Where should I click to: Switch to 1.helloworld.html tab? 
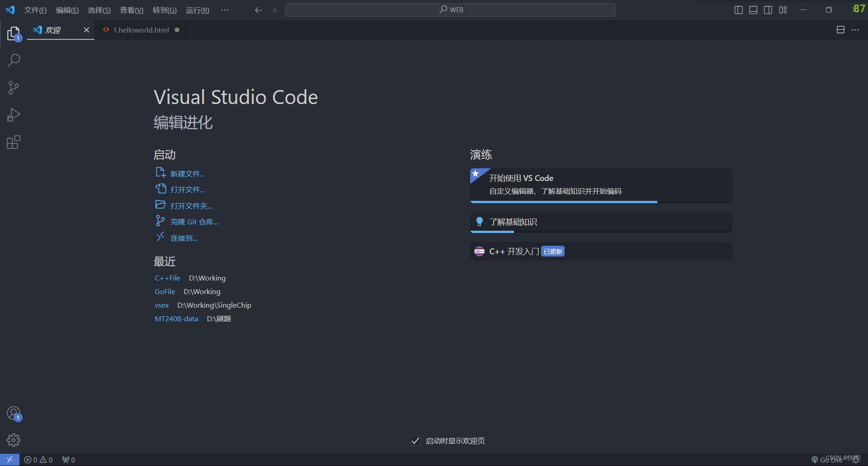point(140,30)
